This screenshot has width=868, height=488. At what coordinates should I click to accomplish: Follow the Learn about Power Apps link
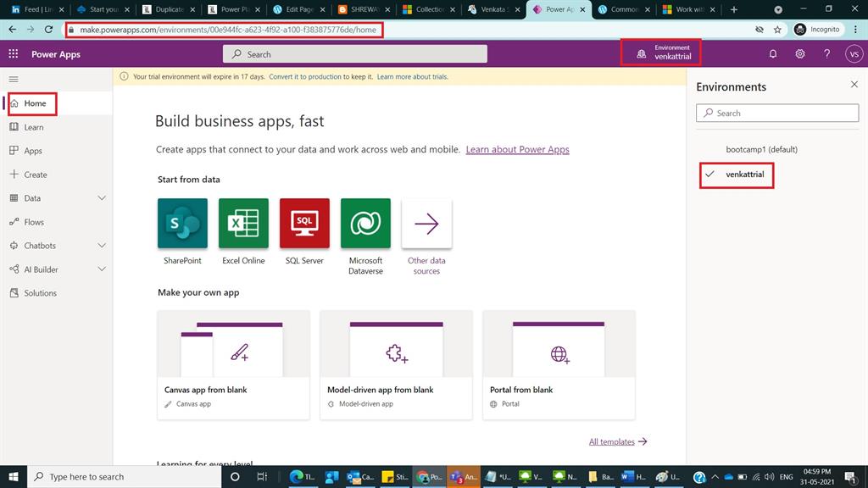pos(517,149)
